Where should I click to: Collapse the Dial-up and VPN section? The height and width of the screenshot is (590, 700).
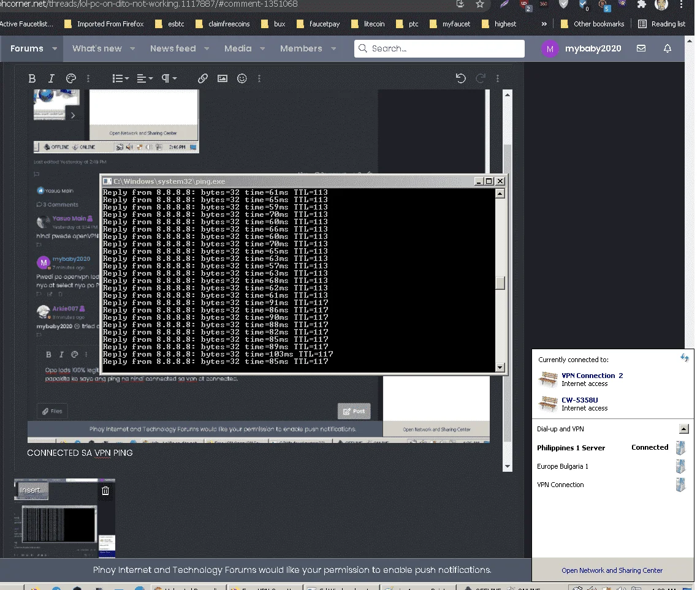684,429
